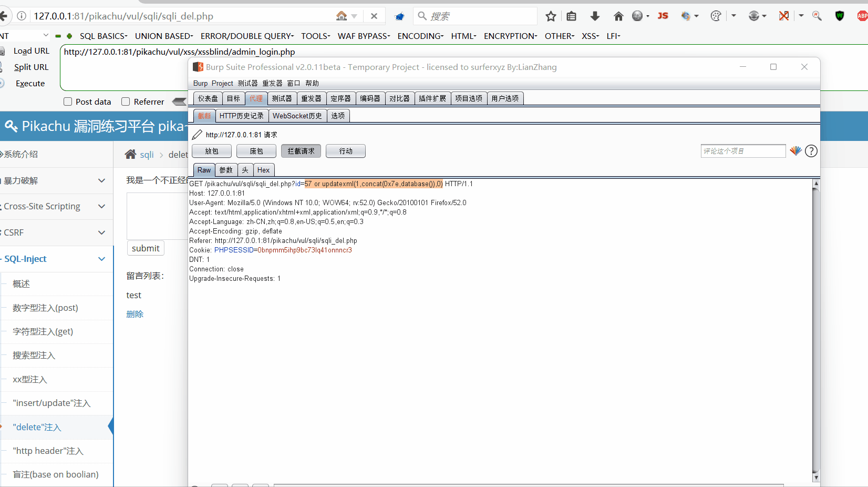The height and width of the screenshot is (487, 868).
Task: Switch to the 重发器 Repeater tab
Action: coord(312,98)
